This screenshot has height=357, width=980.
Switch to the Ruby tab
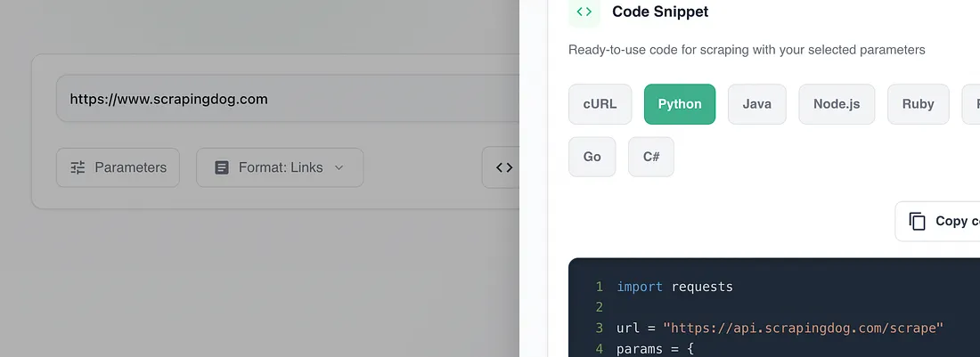(x=918, y=104)
